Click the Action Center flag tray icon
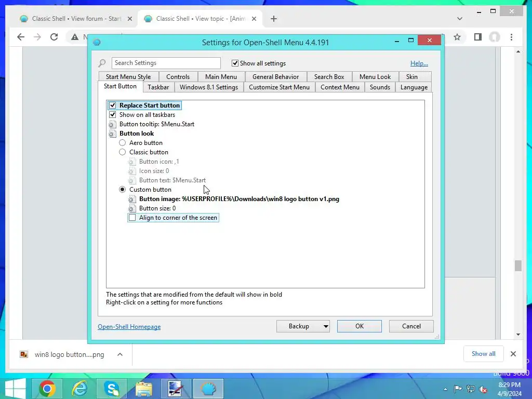The image size is (532, 399). (x=458, y=389)
